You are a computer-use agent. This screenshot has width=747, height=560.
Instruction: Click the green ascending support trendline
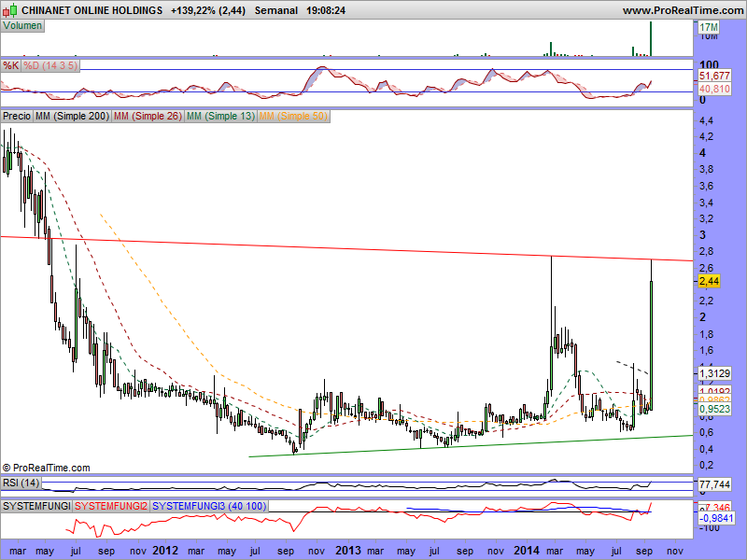coord(471,446)
